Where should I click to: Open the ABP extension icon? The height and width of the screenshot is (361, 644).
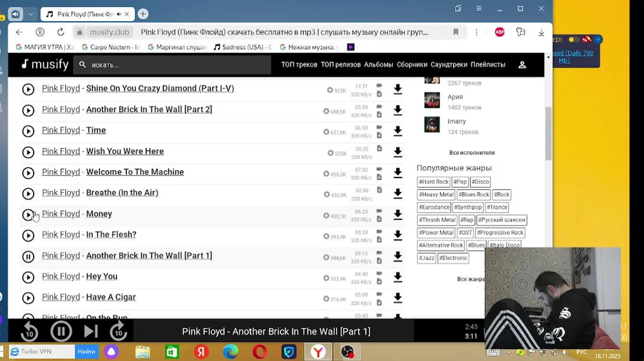(500, 32)
